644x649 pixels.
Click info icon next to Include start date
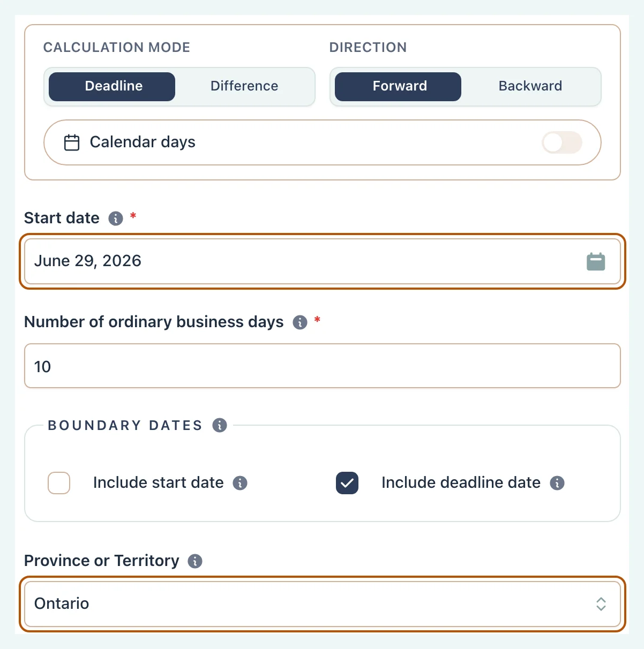click(240, 483)
